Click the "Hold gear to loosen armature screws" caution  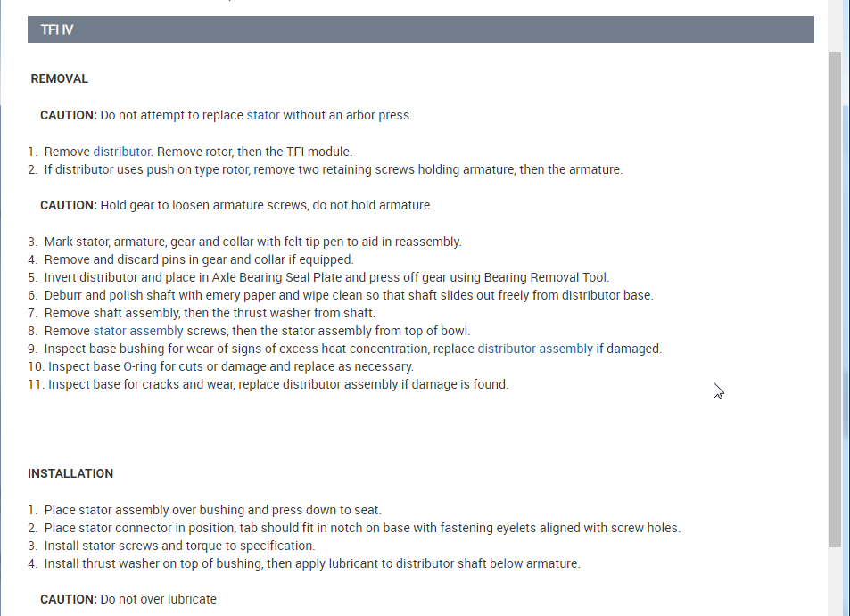pyautogui.click(x=266, y=205)
